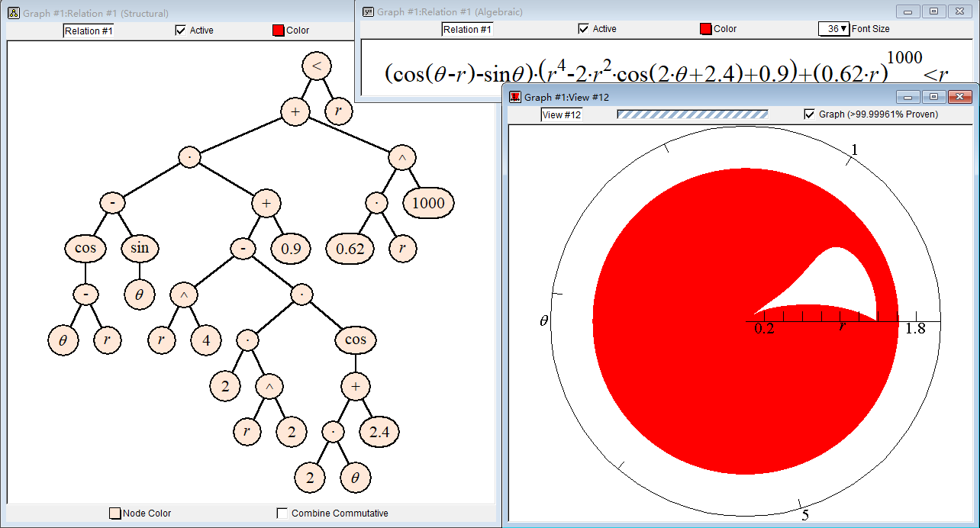Toggle the Graph (>99.99961% Proven) checkbox
Image resolution: width=980 pixels, height=528 pixels.
point(809,114)
